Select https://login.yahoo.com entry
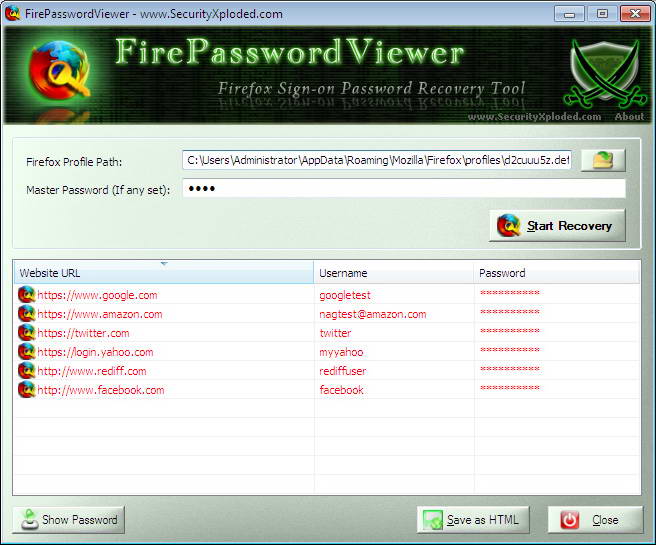Image resolution: width=656 pixels, height=545 pixels. [x=95, y=352]
